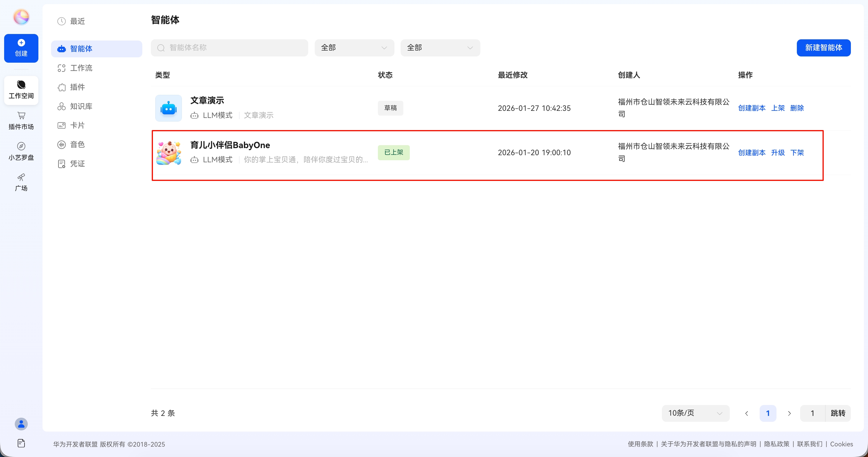This screenshot has width=868, height=457.
Task: Open the 10条/页 page size dropdown
Action: tap(695, 413)
